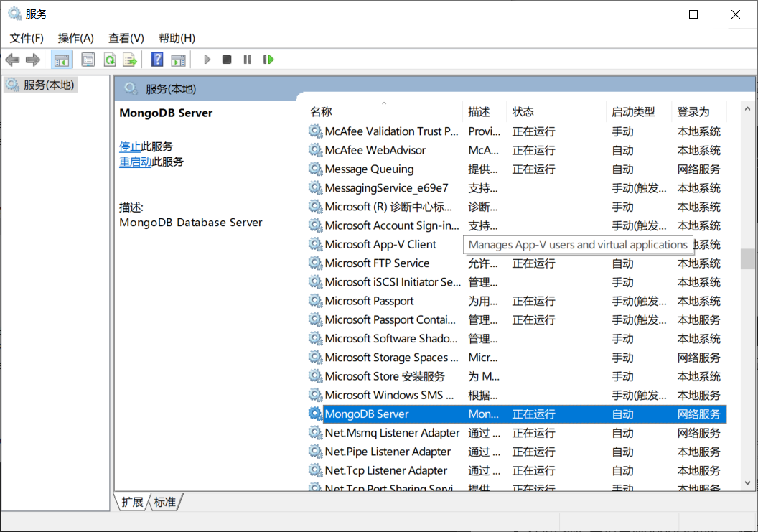Select 服务(本地) in the left tree
This screenshot has width=758, height=532.
tap(48, 85)
